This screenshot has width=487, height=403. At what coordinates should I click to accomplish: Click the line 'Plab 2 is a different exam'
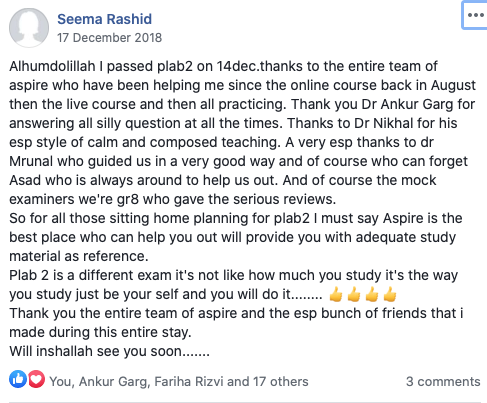pyautogui.click(x=233, y=275)
